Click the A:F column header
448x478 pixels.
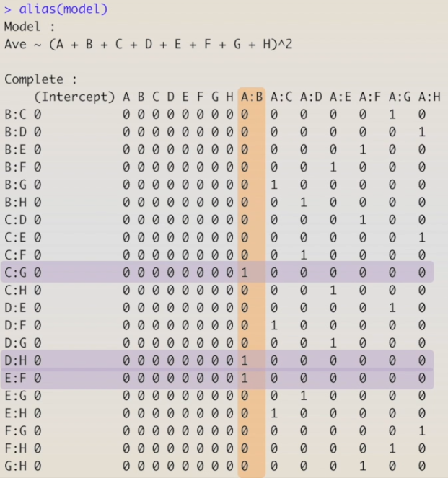(x=369, y=97)
